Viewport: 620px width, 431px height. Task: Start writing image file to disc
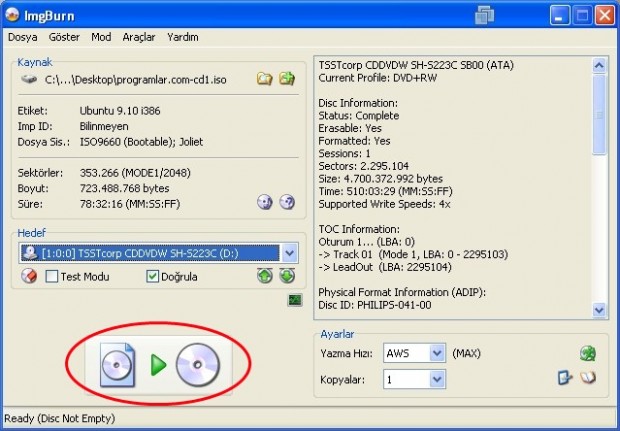click(x=159, y=365)
